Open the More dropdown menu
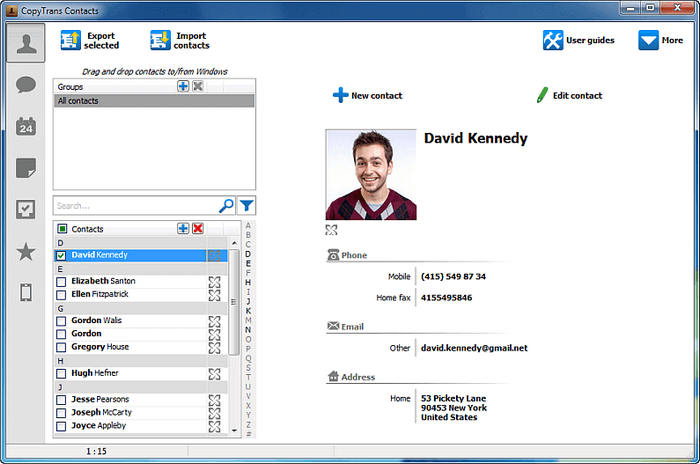 [x=661, y=40]
